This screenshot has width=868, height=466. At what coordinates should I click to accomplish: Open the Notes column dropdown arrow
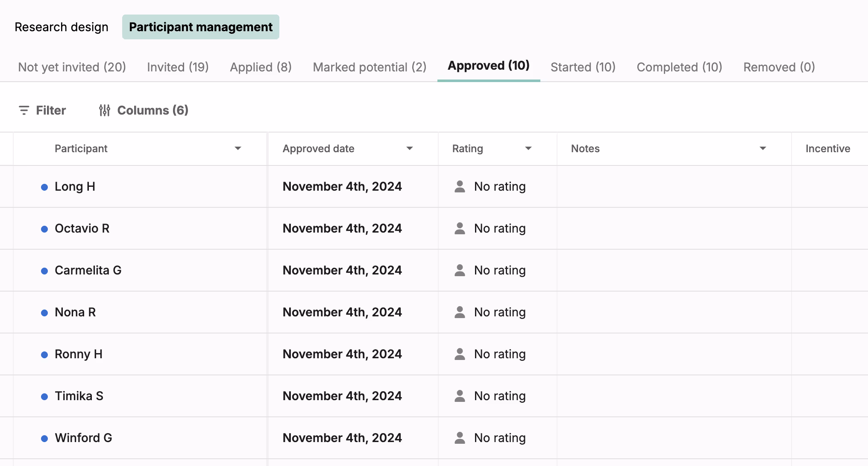click(x=763, y=148)
